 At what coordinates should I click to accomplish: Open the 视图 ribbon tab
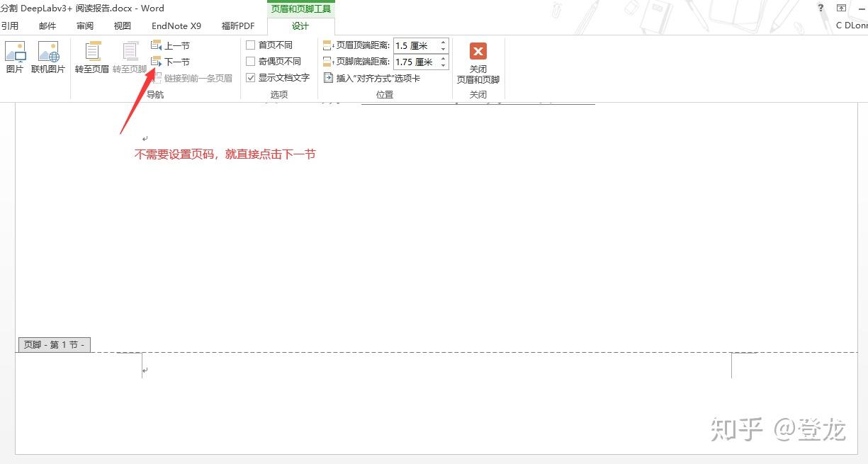point(123,26)
